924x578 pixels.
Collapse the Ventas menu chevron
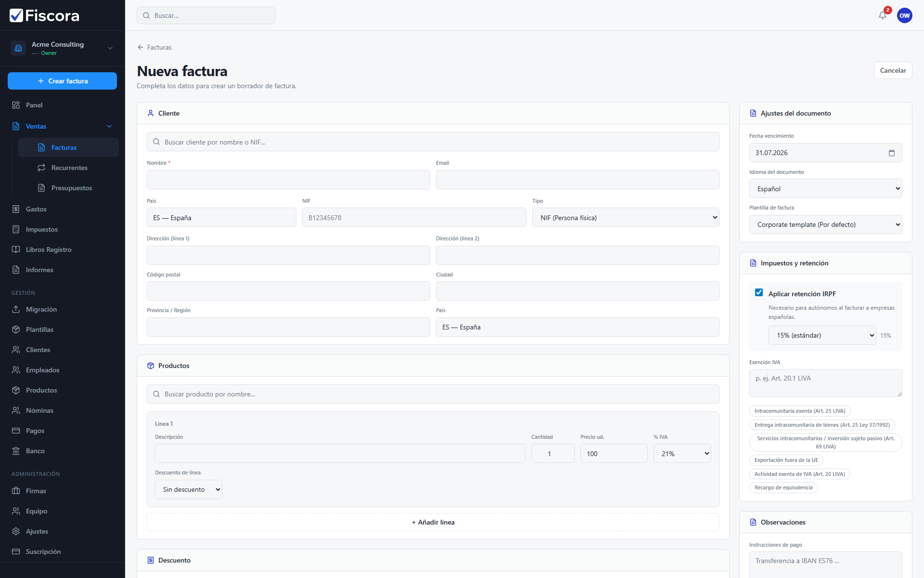click(x=109, y=126)
